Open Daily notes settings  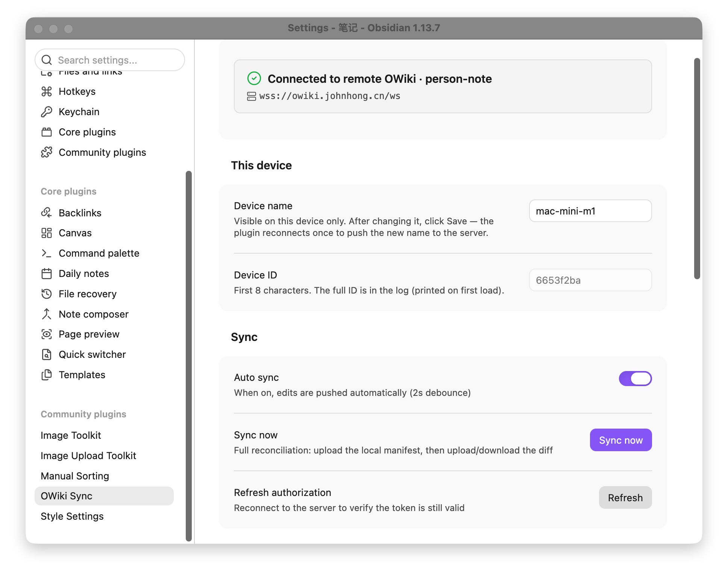click(x=104, y=274)
